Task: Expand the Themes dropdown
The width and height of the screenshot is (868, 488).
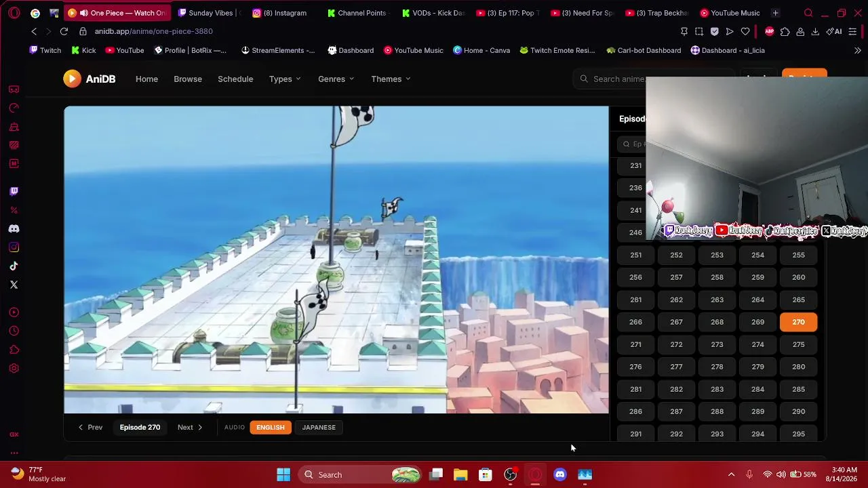Action: (391, 79)
